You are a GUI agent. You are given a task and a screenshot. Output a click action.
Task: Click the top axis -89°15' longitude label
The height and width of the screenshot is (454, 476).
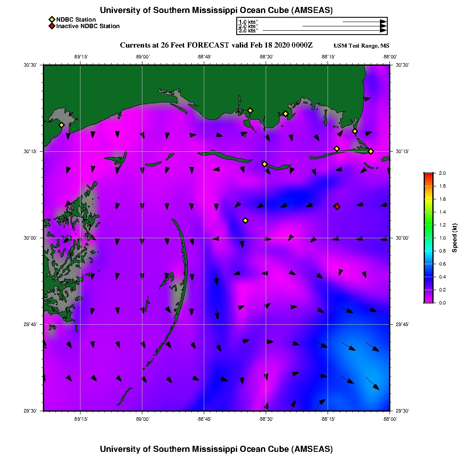pos(80,57)
